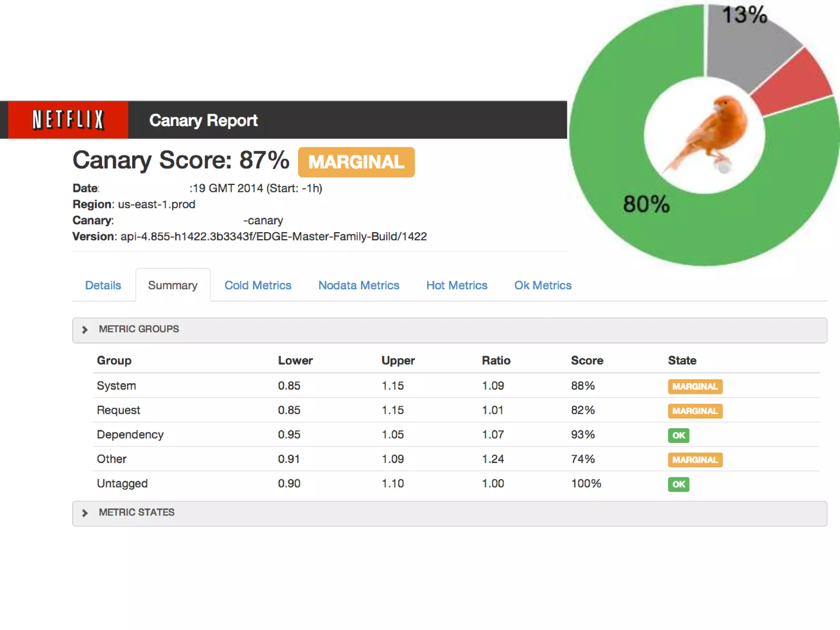Click the large MARGINAL score badge
Image resolution: width=840 pixels, height=630 pixels.
pyautogui.click(x=356, y=162)
